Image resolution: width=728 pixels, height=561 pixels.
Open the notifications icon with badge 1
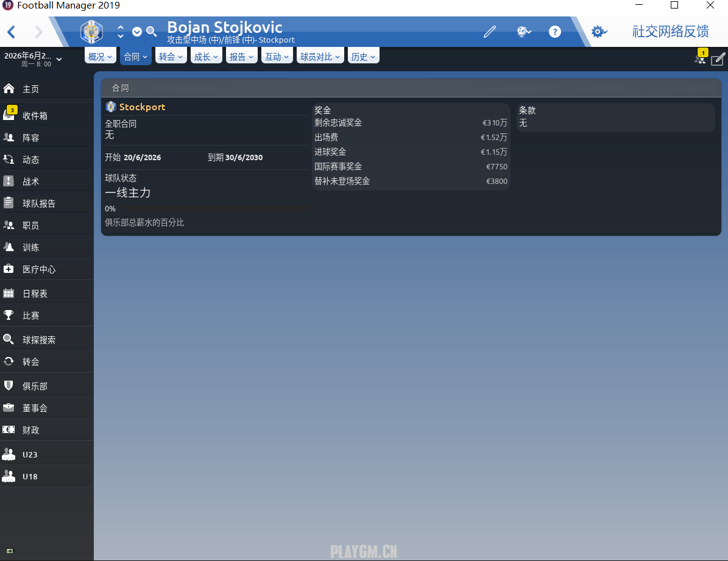pos(701,57)
